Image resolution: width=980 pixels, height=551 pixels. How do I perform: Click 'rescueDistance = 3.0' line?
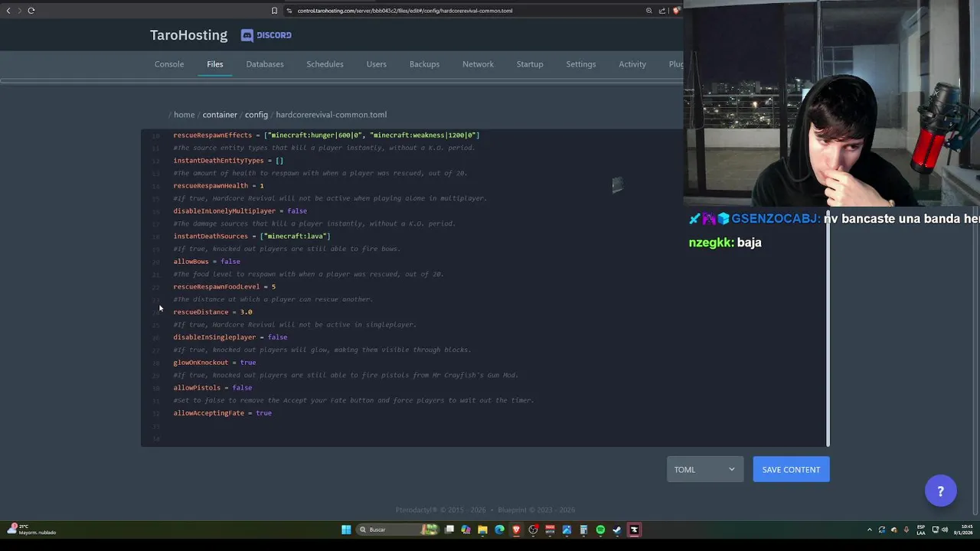[x=213, y=312]
